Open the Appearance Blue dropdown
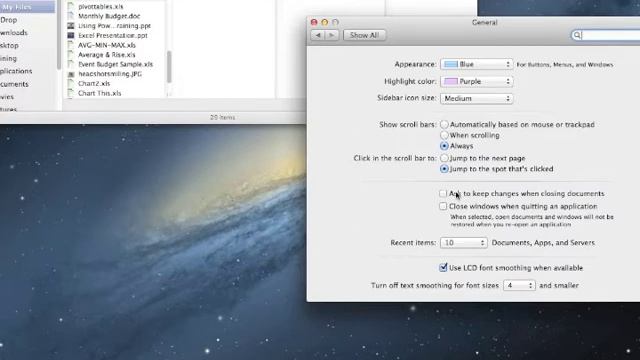 (x=476, y=64)
